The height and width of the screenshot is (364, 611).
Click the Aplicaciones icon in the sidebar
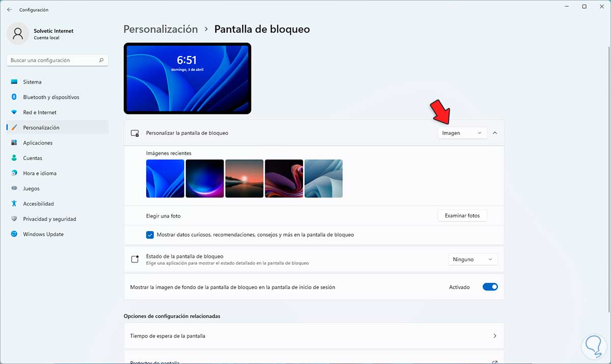pos(14,143)
